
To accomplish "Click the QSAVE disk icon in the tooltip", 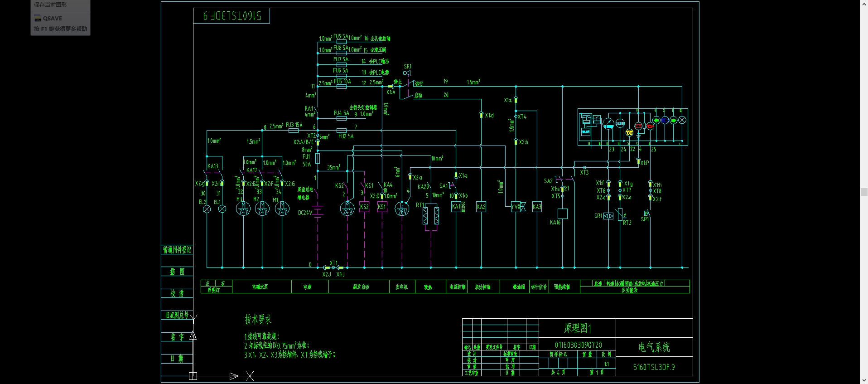I will click(38, 19).
